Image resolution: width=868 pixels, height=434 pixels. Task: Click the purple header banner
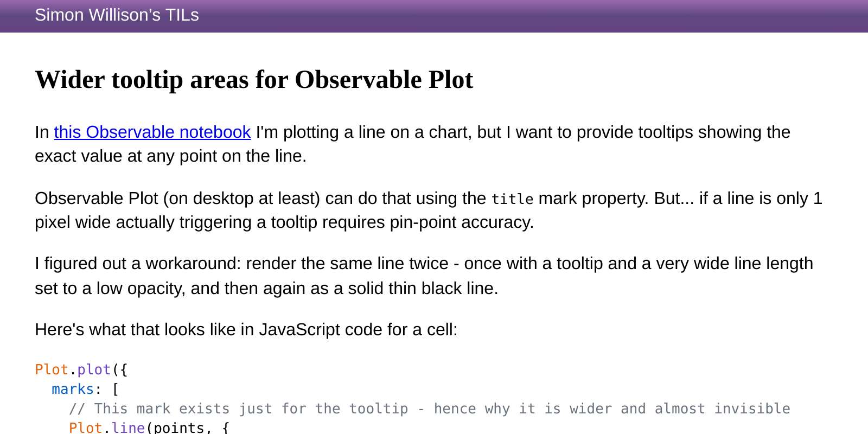tap(434, 16)
